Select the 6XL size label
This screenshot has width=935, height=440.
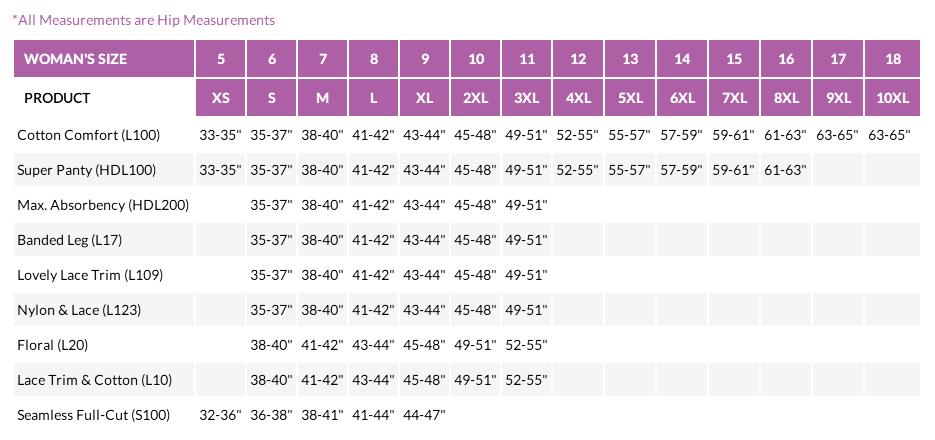(x=682, y=98)
